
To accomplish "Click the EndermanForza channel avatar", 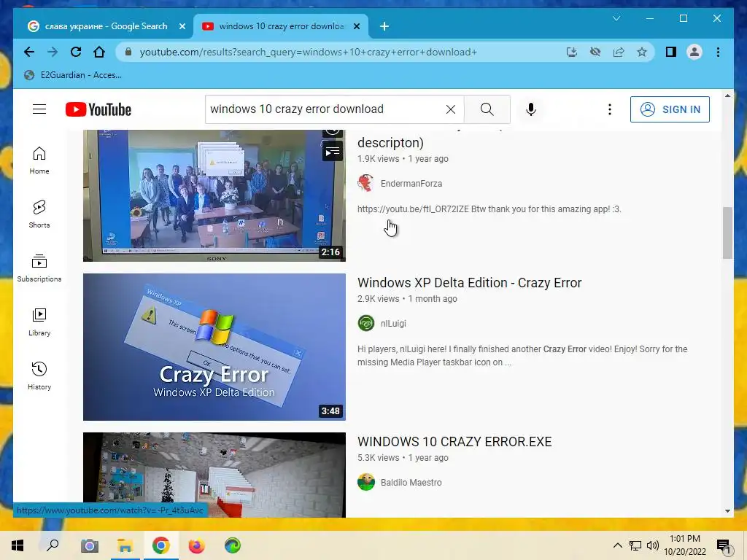I will coord(366,183).
